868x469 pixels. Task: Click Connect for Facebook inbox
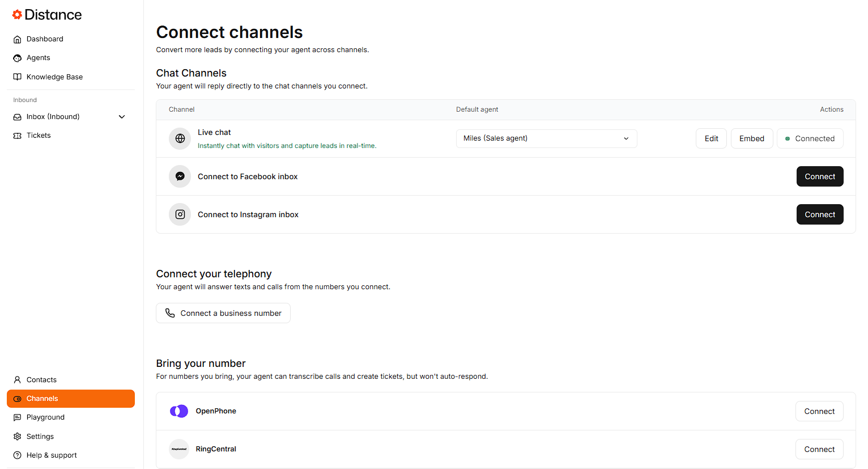click(x=819, y=176)
